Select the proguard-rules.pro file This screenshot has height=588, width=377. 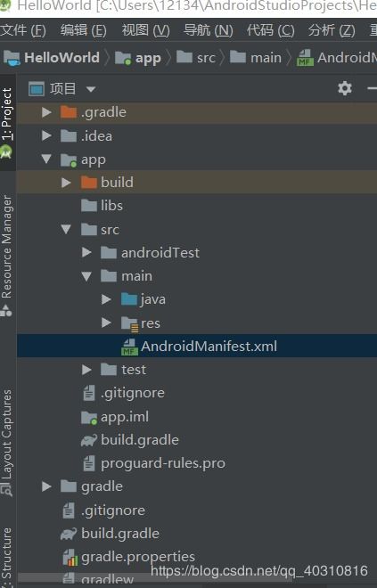pyautogui.click(x=163, y=463)
